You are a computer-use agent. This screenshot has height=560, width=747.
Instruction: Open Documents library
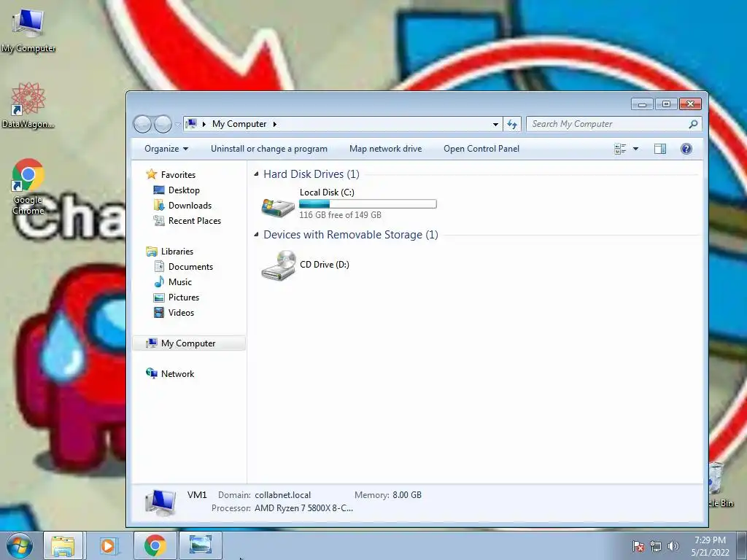190,267
